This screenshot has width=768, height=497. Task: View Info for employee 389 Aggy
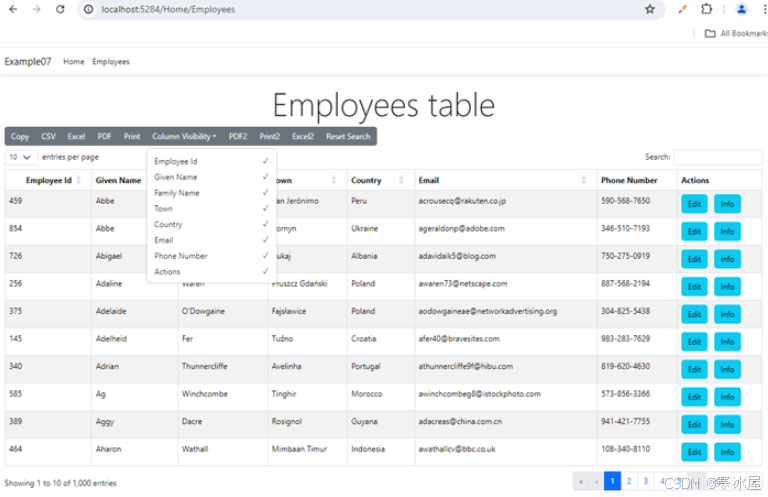[x=727, y=425]
